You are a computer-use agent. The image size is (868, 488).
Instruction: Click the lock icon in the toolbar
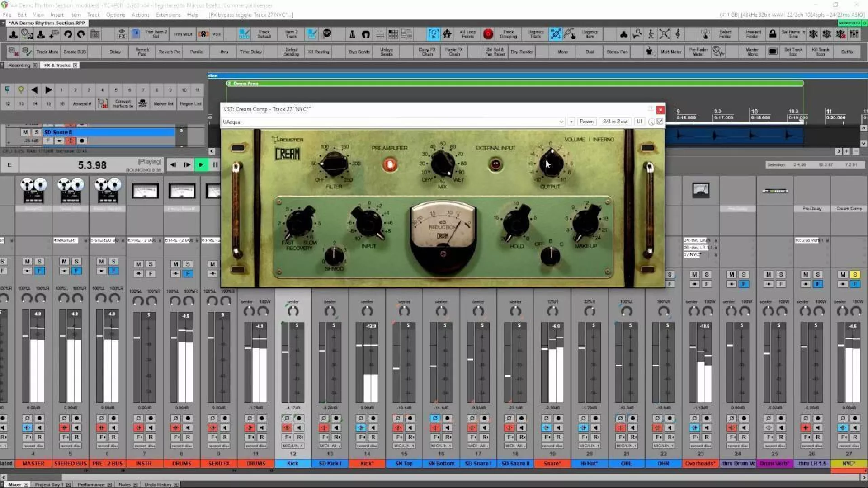(773, 34)
